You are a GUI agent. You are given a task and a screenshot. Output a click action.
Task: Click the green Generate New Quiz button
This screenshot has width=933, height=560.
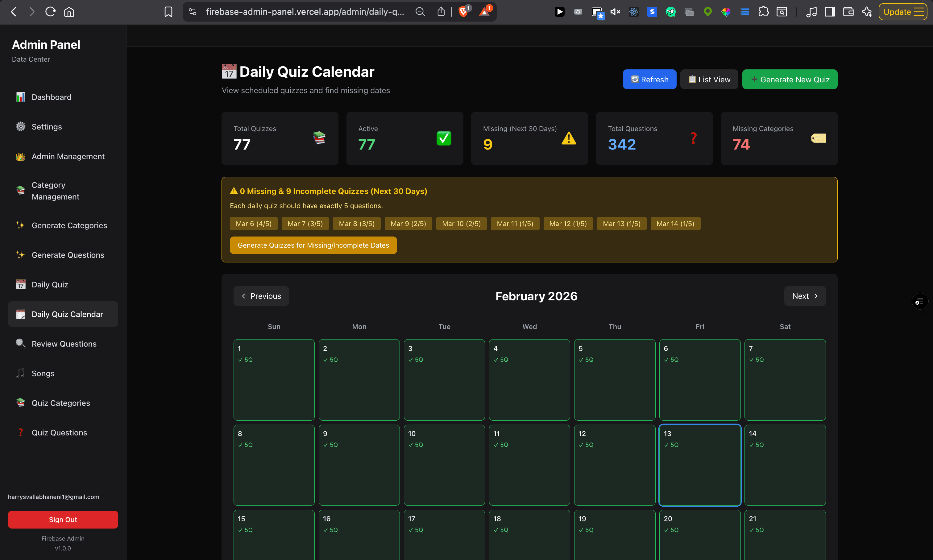[x=790, y=79]
